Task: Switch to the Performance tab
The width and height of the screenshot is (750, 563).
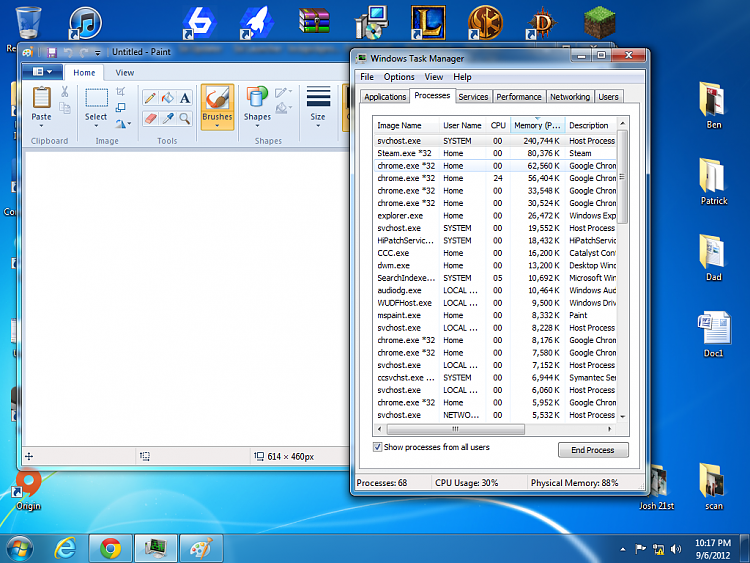Action: 518,97
